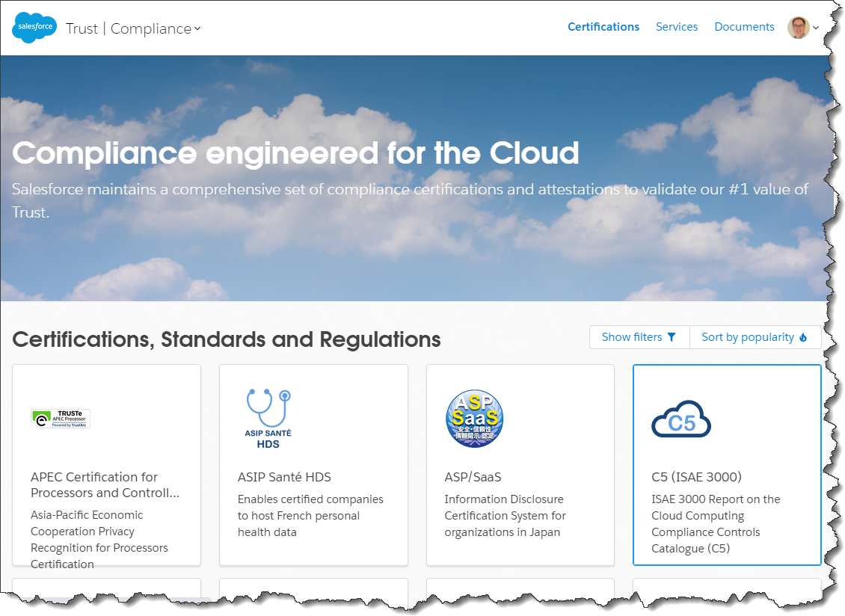This screenshot has width=845, height=616.
Task: Expand the user profile menu chevron
Action: click(x=816, y=28)
